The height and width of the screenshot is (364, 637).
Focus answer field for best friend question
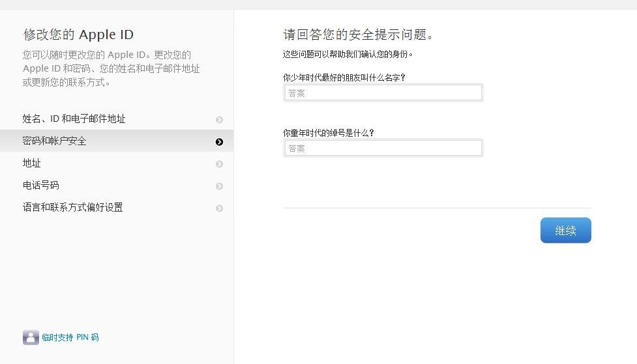click(x=383, y=93)
